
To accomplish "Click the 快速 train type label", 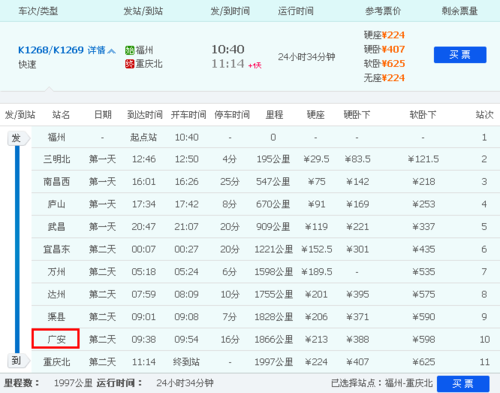I will click(27, 65).
